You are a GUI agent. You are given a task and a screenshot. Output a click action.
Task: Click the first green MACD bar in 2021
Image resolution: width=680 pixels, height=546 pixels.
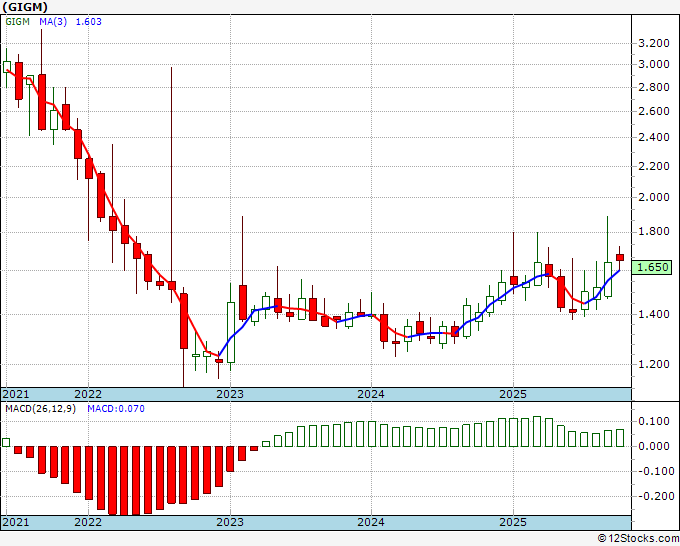pos(6,442)
